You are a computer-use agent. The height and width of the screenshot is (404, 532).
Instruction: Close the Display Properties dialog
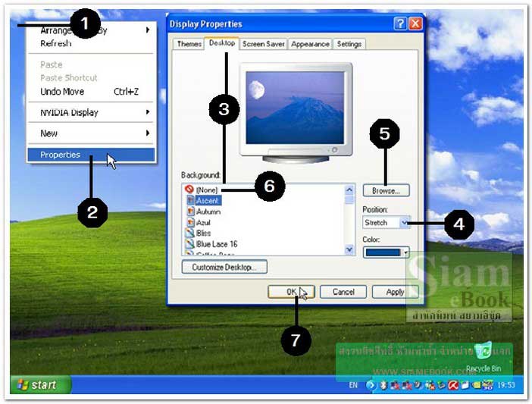(x=415, y=23)
